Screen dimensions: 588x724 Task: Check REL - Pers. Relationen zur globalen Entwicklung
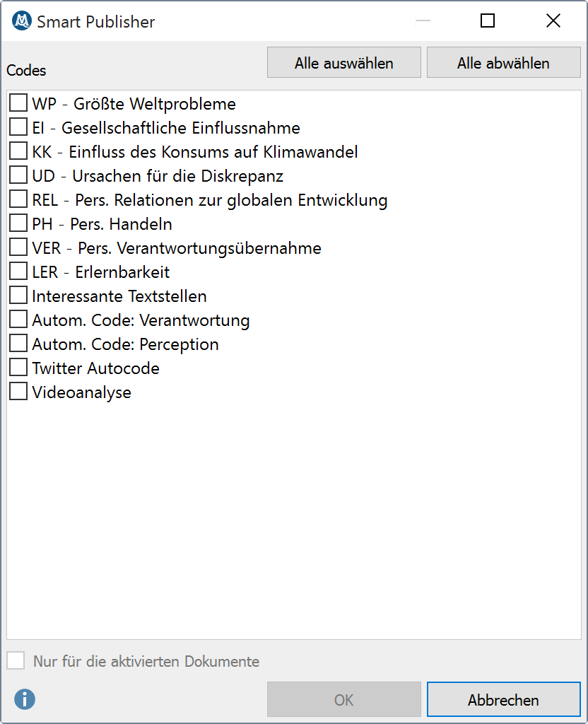click(x=18, y=199)
